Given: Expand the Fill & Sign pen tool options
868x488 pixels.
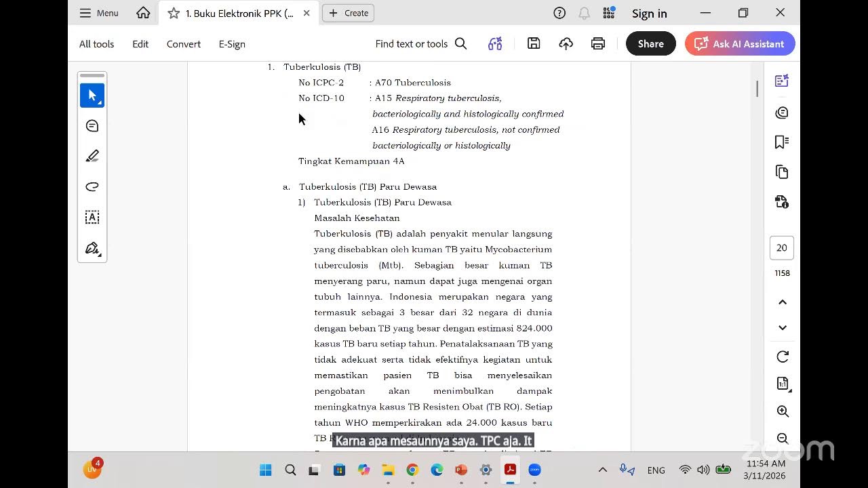Looking at the screenshot, I should coord(100,255).
